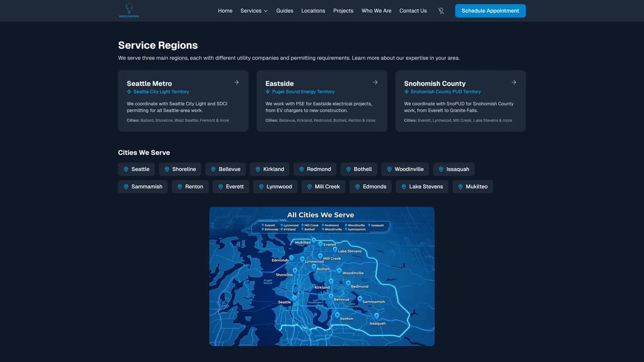Select the Mukilteo city chip
Screen dimensions: 644x362
472,187
